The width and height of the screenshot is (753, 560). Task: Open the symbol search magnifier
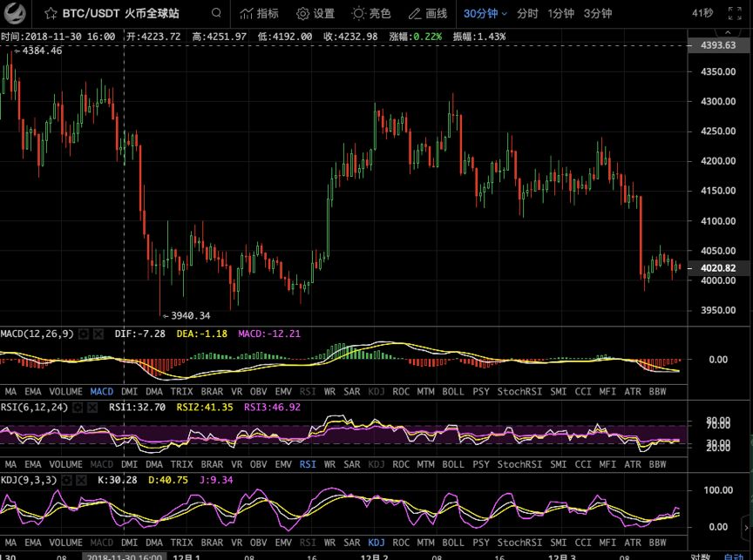click(216, 14)
